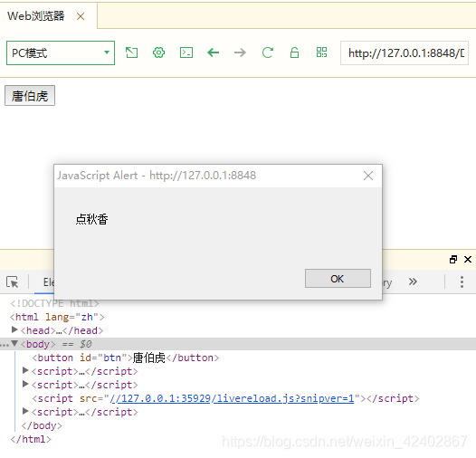The height and width of the screenshot is (458, 476).
Task: Collapse the body element node
Action: tap(14, 344)
